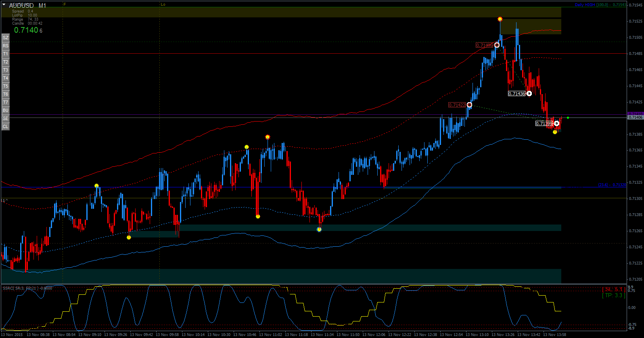Select the SSRC indicator title label
This screenshot has height=338, width=644.
click(27, 288)
